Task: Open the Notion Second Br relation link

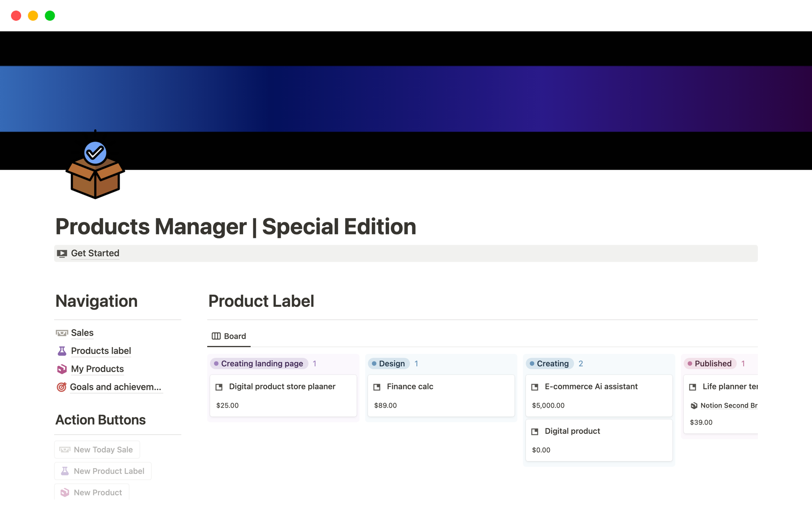Action: [x=728, y=406]
